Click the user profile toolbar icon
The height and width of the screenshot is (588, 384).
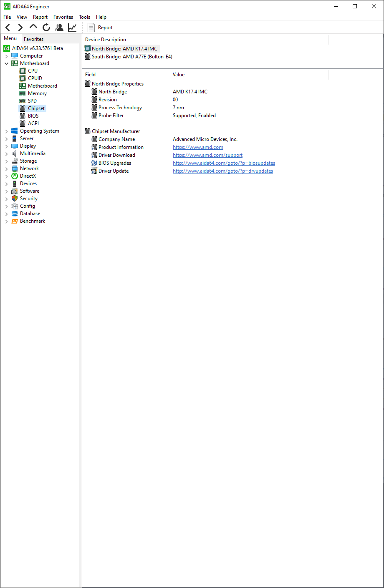click(x=60, y=28)
